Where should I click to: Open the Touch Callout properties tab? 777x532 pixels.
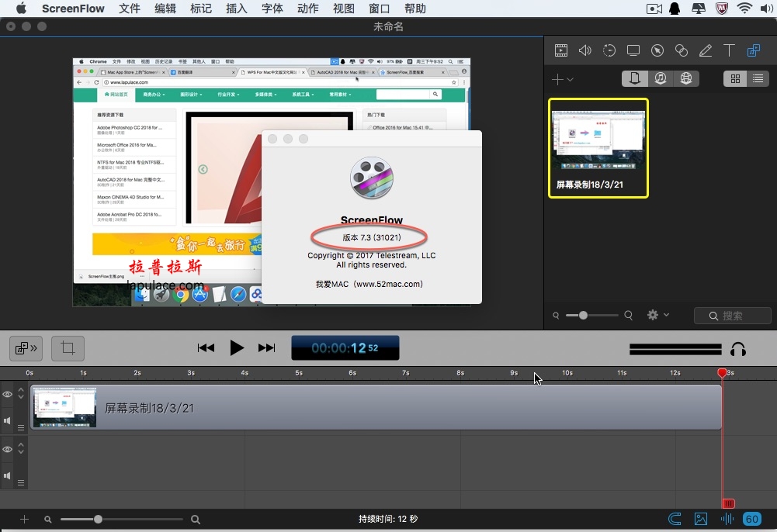[x=682, y=50]
